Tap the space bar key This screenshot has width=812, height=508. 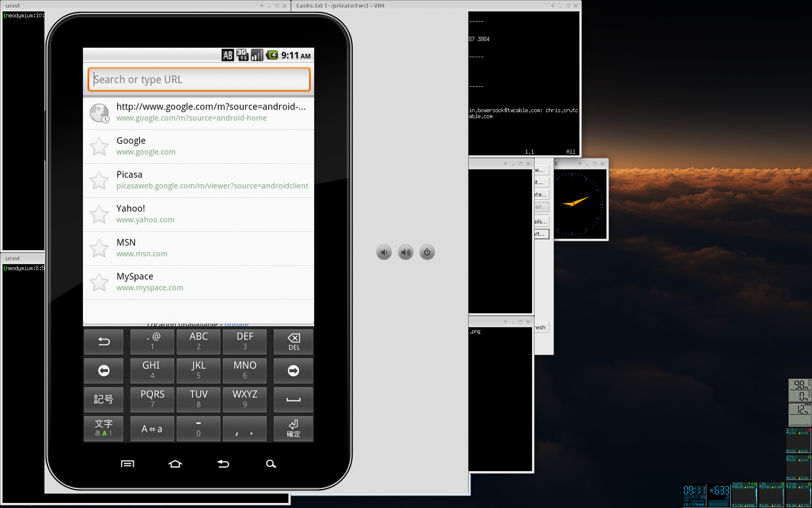tap(294, 400)
